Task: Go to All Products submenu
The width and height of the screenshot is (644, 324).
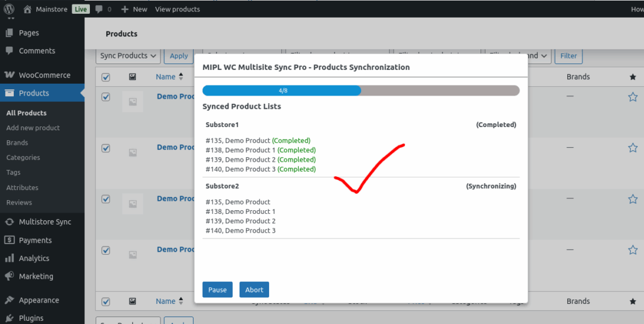Action: coord(26,113)
